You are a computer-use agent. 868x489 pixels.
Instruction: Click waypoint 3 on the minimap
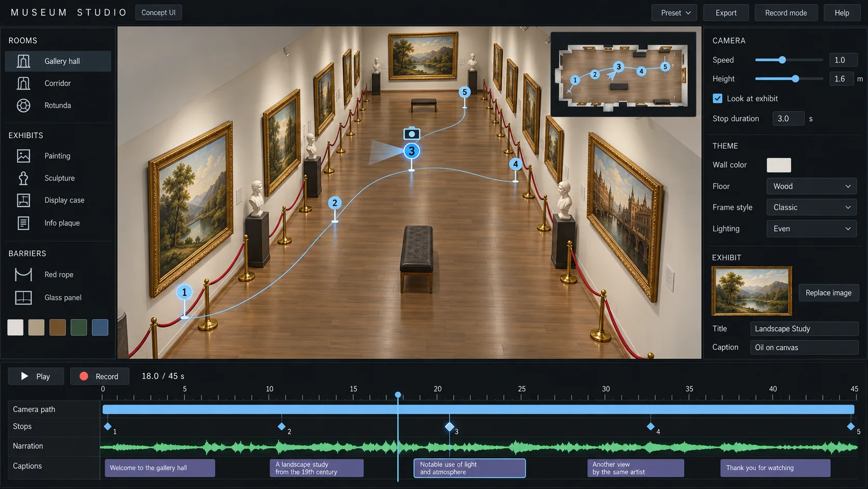(x=618, y=67)
